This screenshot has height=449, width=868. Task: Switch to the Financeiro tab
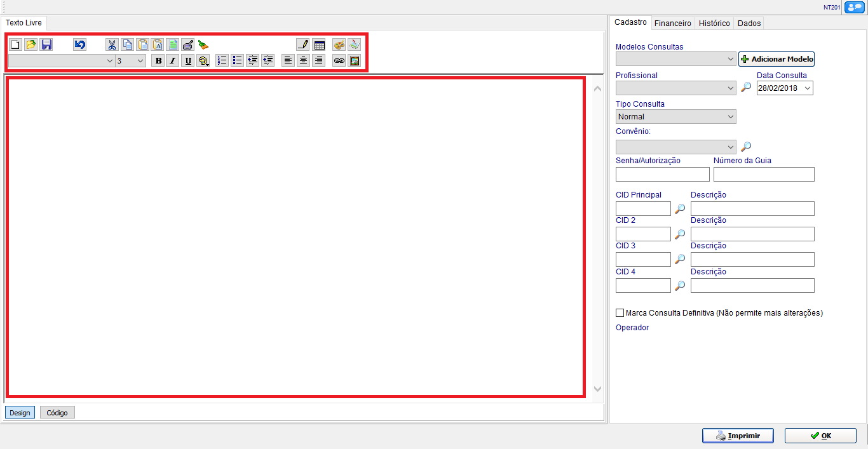click(672, 23)
